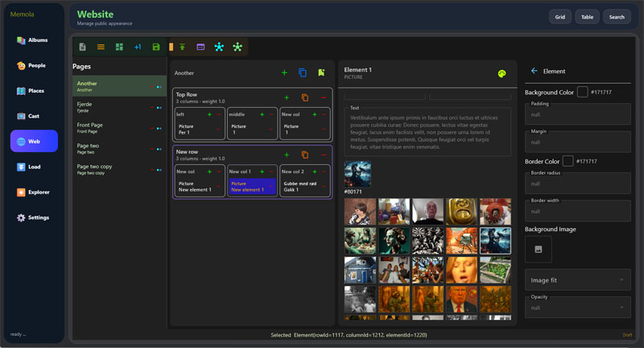This screenshot has width=644, height=348.
Task: Click the blue +1 toolbar icon
Action: point(138,47)
